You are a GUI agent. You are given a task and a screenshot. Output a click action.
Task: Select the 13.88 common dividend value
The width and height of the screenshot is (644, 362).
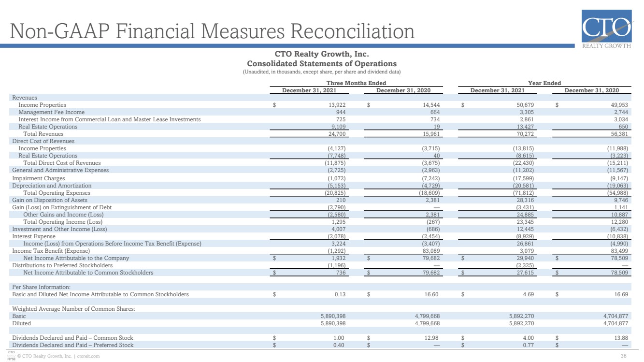pyautogui.click(x=621, y=338)
